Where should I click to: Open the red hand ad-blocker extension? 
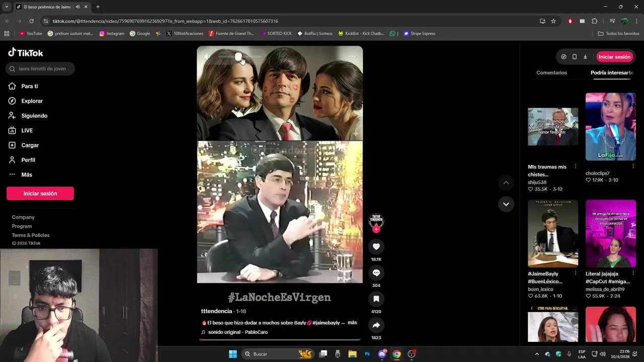[570, 21]
